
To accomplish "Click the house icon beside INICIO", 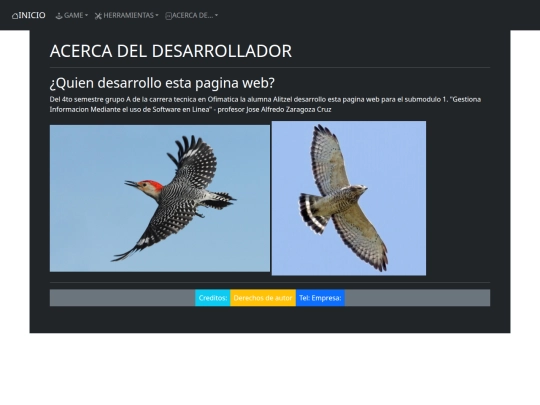I will coord(15,16).
